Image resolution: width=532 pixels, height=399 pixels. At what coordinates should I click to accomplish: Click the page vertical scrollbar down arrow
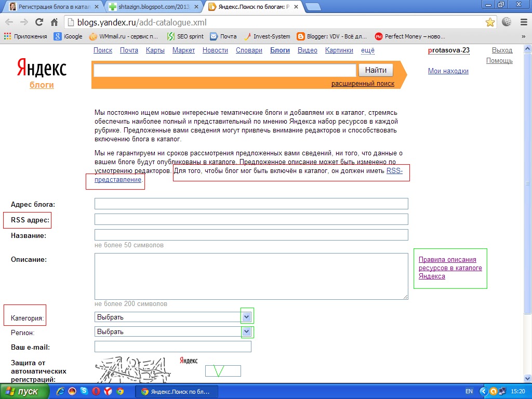pyautogui.click(x=528, y=378)
